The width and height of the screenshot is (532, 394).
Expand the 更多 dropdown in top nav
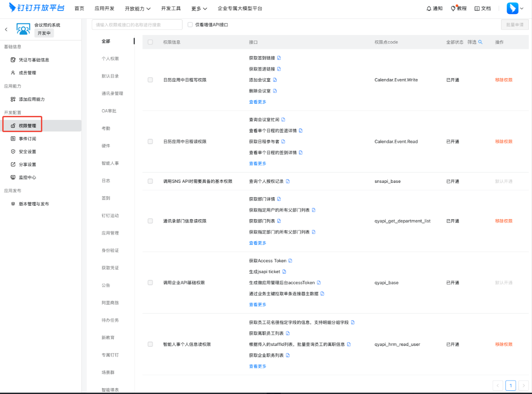[199, 9]
